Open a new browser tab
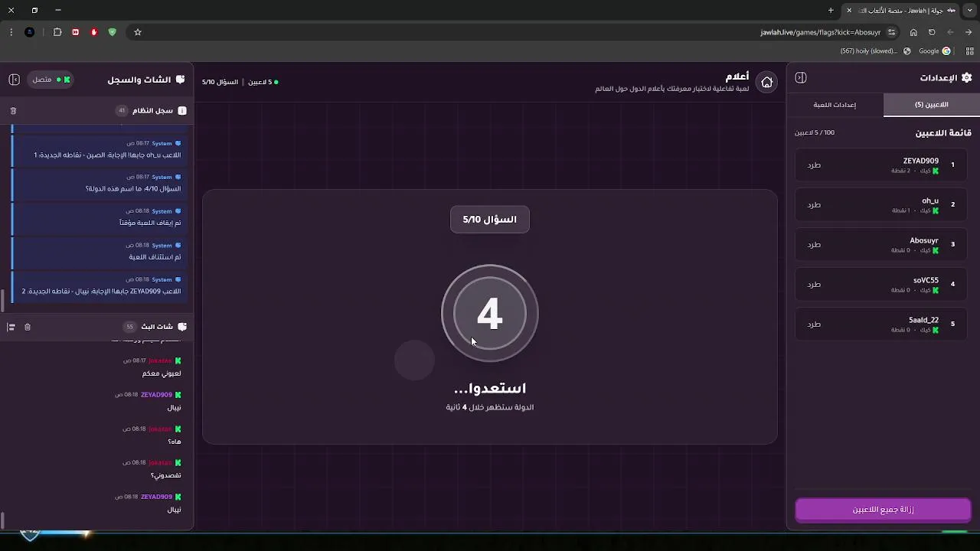The image size is (980, 551). 831,11
